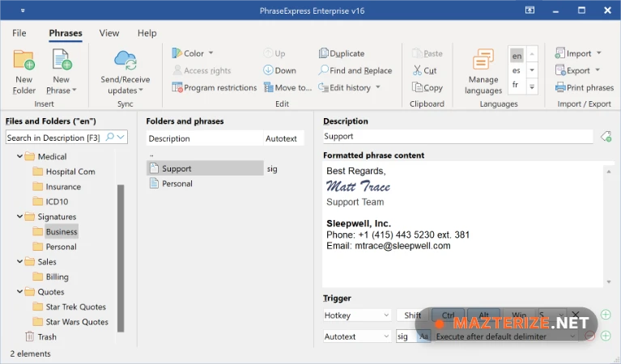Collapse the Quotes folder
Image resolution: width=621 pixels, height=364 pixels.
pyautogui.click(x=19, y=291)
